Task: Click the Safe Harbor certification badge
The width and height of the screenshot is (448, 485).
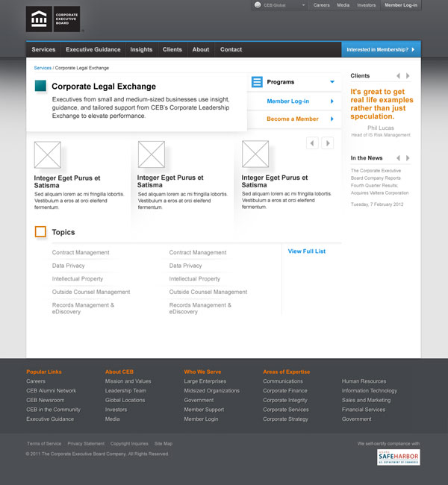Action: pyautogui.click(x=398, y=457)
